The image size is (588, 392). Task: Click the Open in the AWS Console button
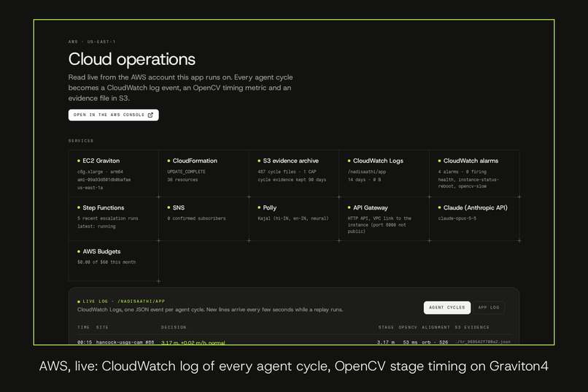coord(113,115)
